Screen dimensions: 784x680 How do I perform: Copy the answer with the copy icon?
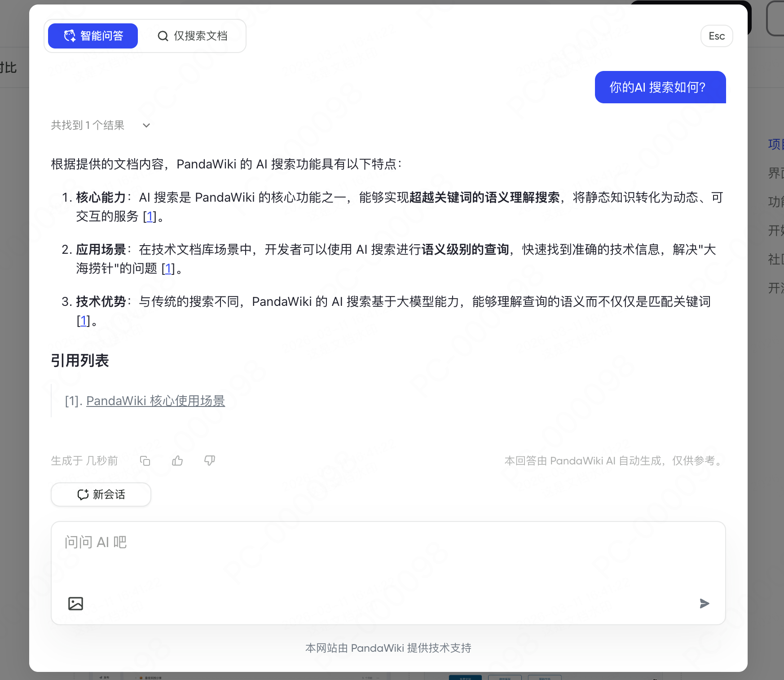pos(145,461)
